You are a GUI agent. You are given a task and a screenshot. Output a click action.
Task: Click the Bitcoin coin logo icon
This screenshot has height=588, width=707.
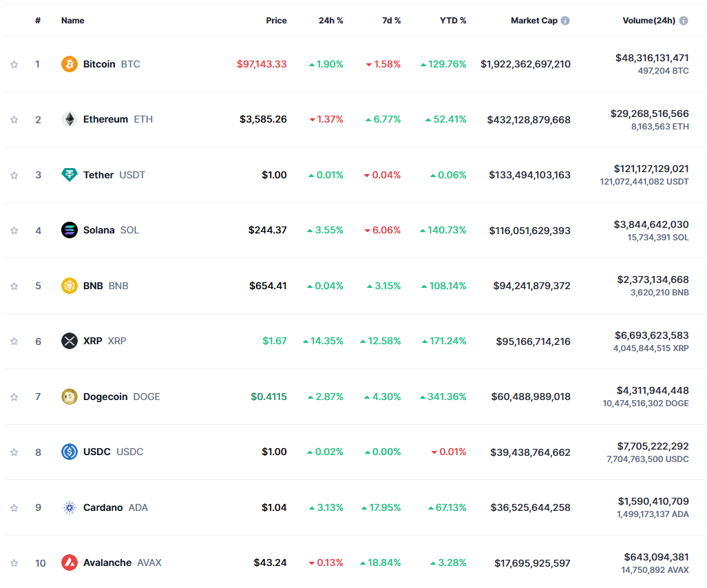pyautogui.click(x=70, y=64)
